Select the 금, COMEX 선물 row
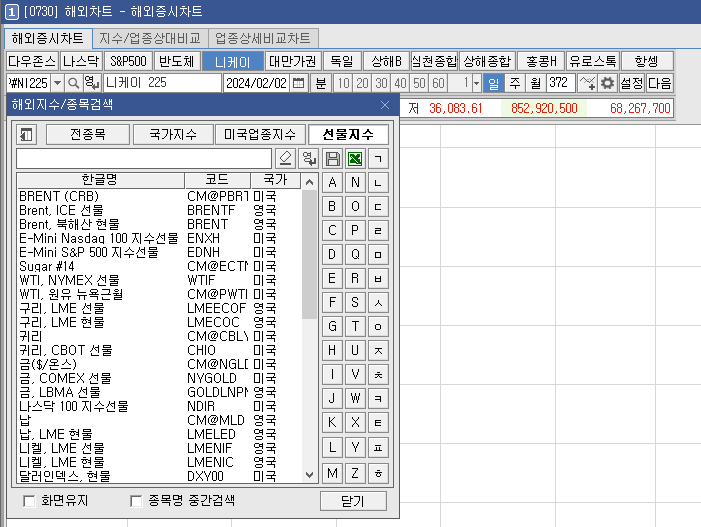This screenshot has width=701, height=527. coord(159,378)
